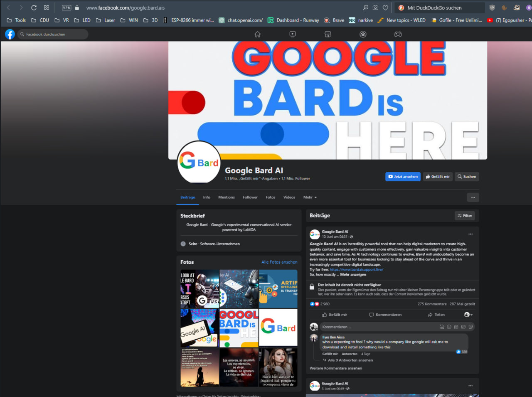Select the Follower tab
The height and width of the screenshot is (397, 532).
(x=250, y=197)
